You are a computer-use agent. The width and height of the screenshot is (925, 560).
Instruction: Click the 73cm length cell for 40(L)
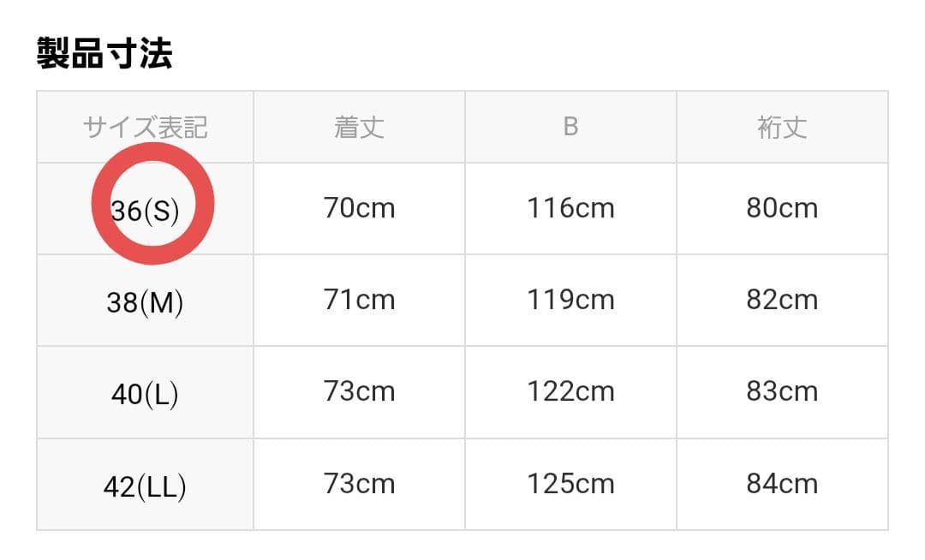coord(359,391)
